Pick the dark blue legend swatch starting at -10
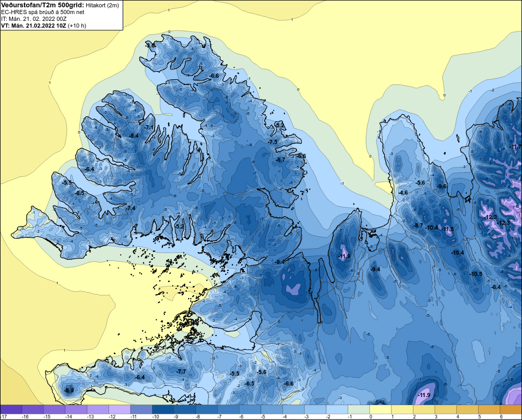This screenshot has width=522, height=420. pos(163,410)
